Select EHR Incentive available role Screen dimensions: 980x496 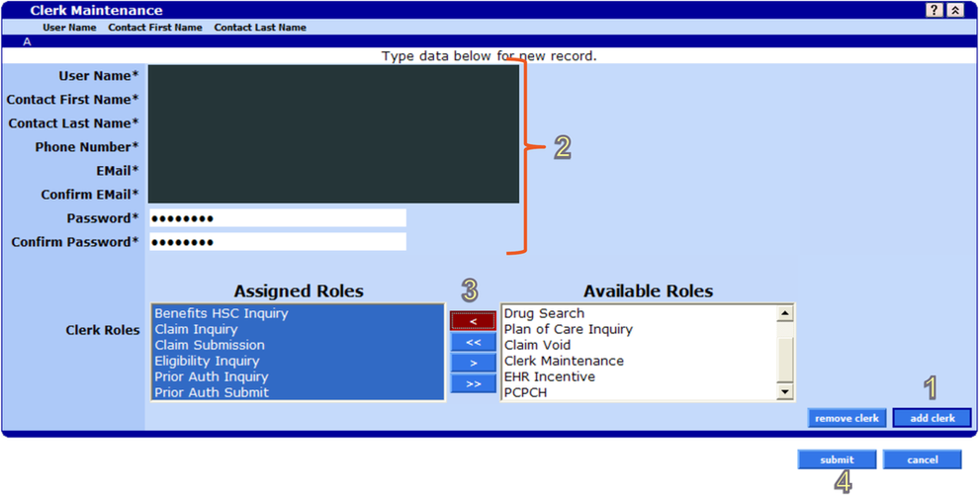[638, 376]
